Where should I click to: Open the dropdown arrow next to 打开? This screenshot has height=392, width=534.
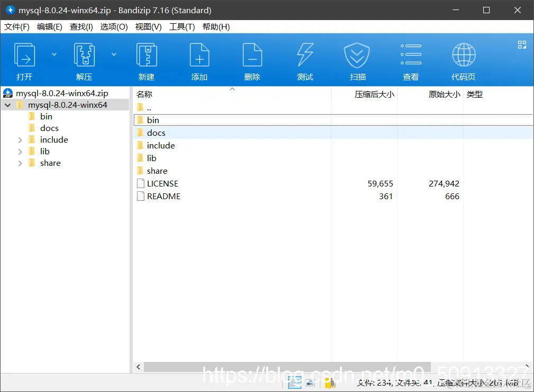click(54, 54)
